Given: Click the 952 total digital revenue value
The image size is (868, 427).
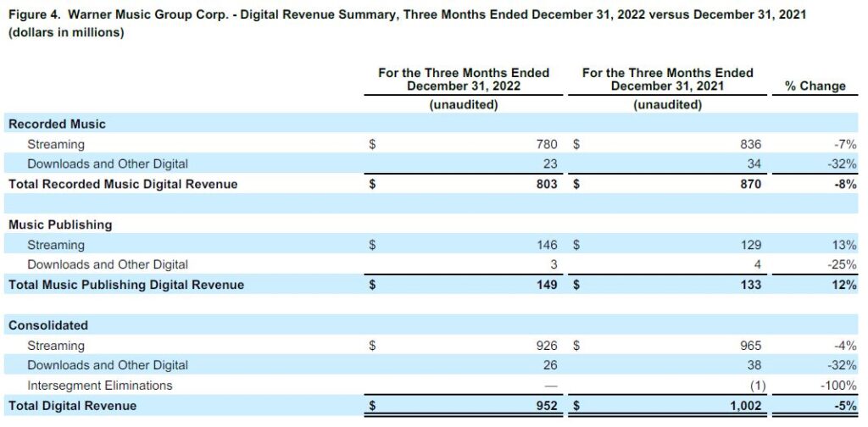Looking at the screenshot, I should point(546,406).
